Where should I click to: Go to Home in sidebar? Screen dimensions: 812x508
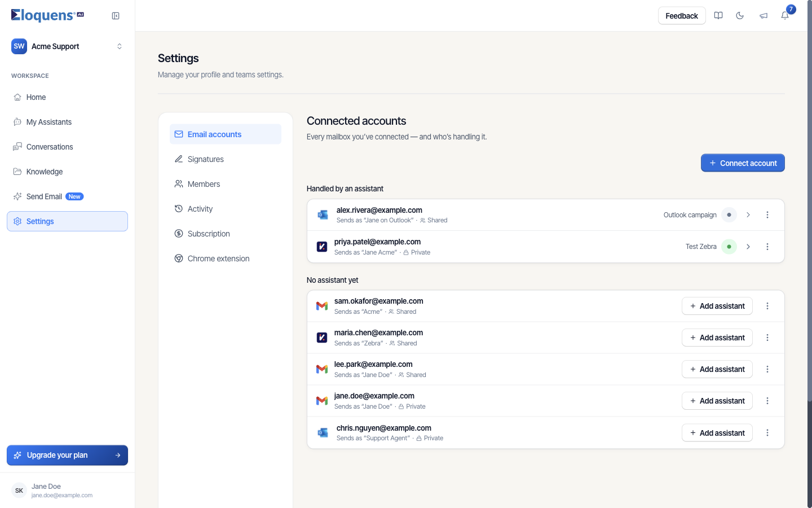pyautogui.click(x=67, y=97)
